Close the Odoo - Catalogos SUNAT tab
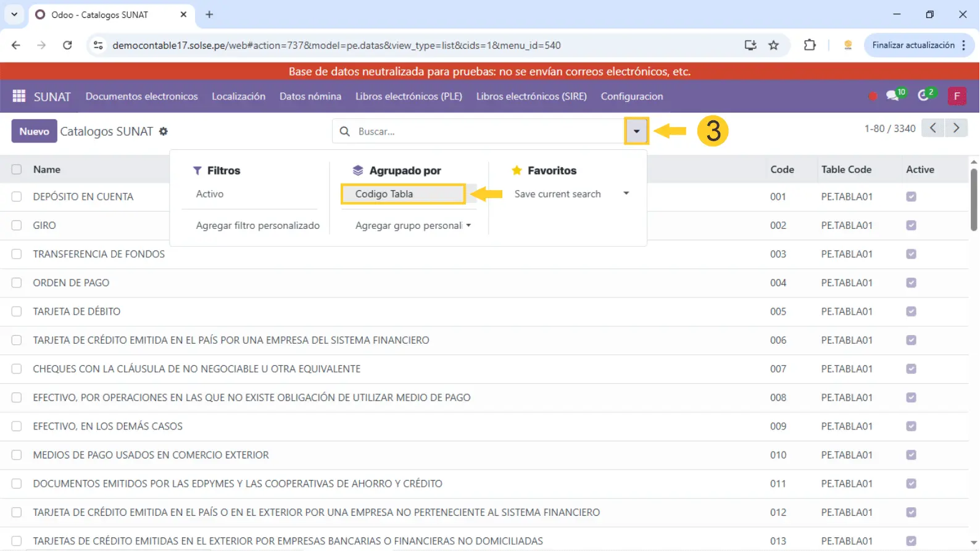The width and height of the screenshot is (980, 551). tap(183, 14)
